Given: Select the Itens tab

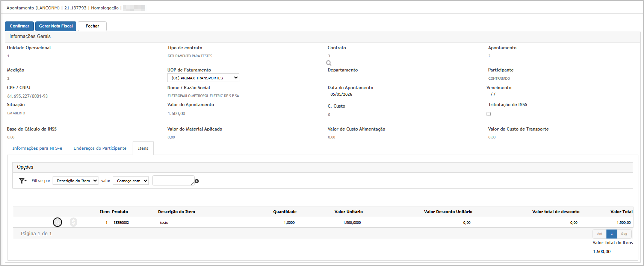Looking at the screenshot, I should coord(143,148).
